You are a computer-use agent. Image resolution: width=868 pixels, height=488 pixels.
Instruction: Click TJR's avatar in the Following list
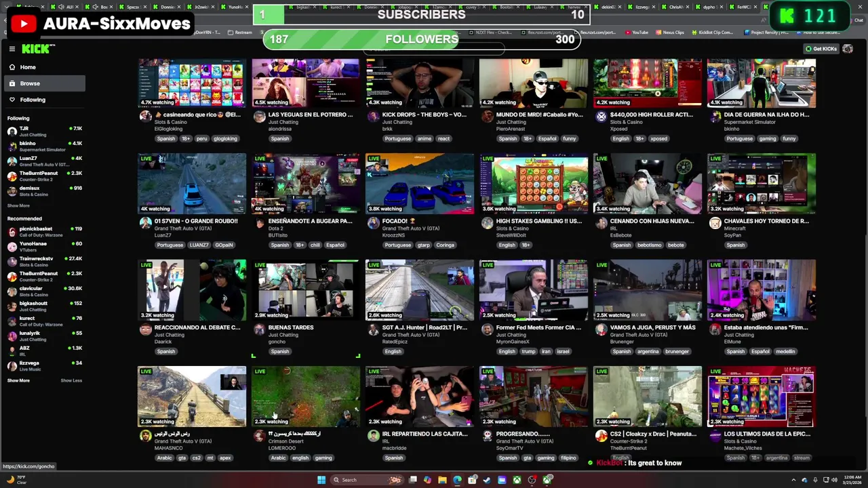pos(12,131)
